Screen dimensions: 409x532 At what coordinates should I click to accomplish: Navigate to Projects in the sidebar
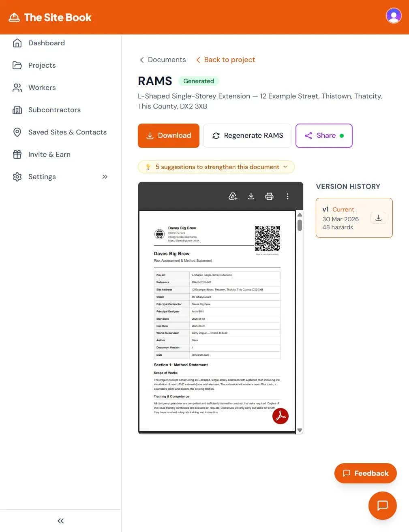click(x=42, y=65)
